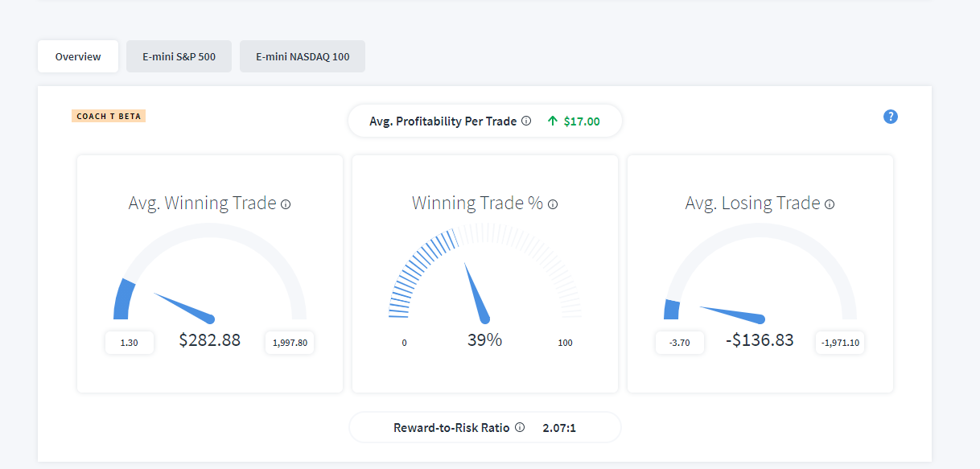Click the Avg. Profitability Per Trade pill
Image resolution: width=980 pixels, height=469 pixels.
(485, 121)
